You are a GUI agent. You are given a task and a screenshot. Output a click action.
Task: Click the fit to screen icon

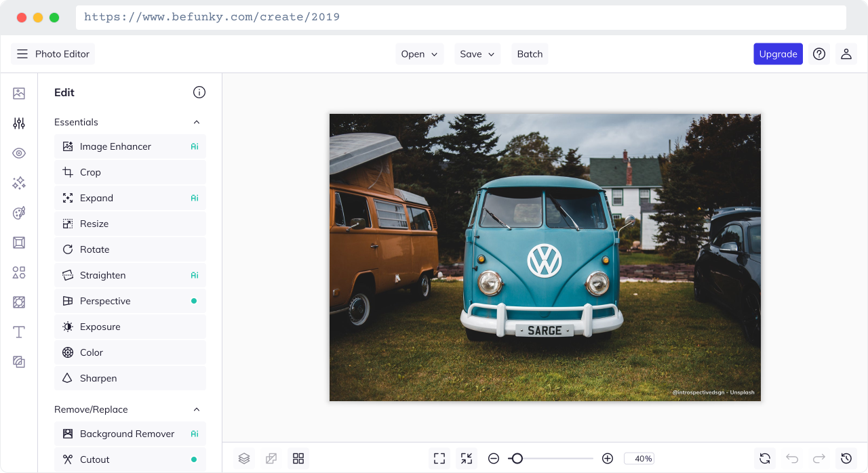click(439, 459)
